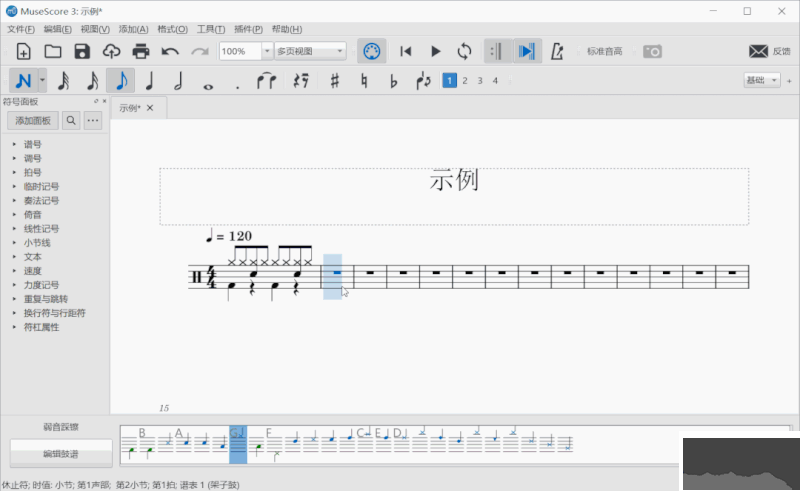
Task: Toggle the metronome icon
Action: pyautogui.click(x=557, y=51)
